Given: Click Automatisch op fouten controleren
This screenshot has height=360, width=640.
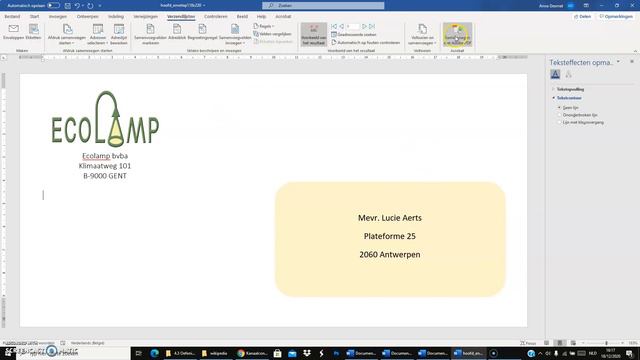Looking at the screenshot, I should pos(365,42).
